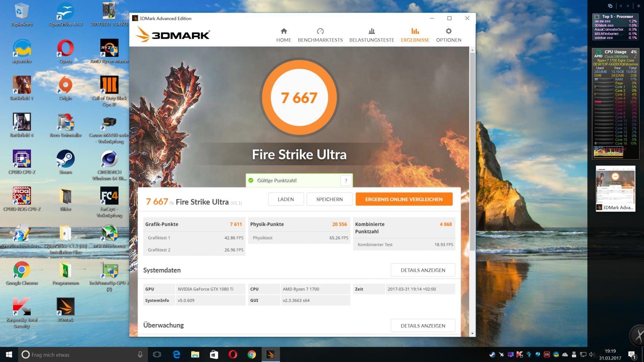Launch Battlefield 1 desktop icon

22,88
